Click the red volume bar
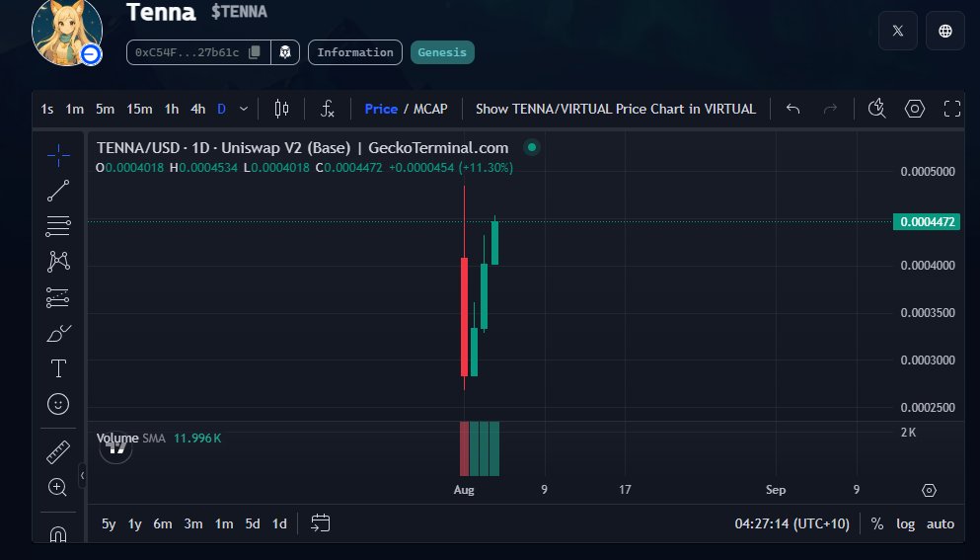This screenshot has height=560, width=980. tap(464, 448)
